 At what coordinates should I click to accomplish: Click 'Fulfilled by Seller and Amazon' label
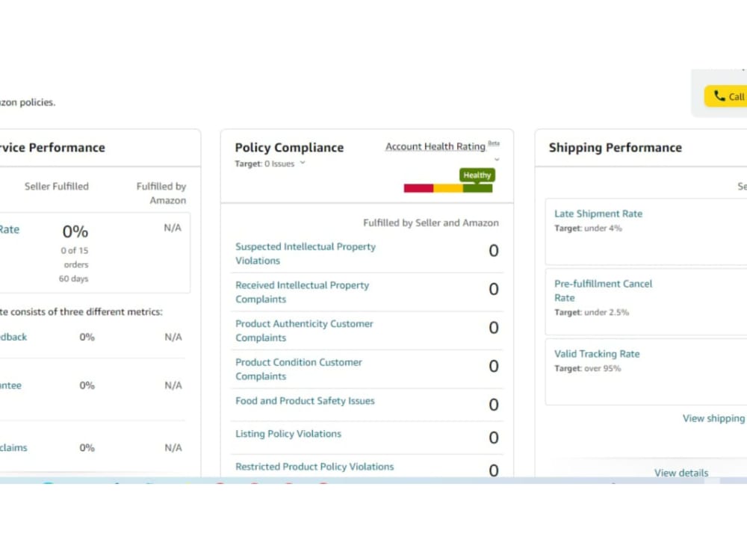[x=431, y=223]
